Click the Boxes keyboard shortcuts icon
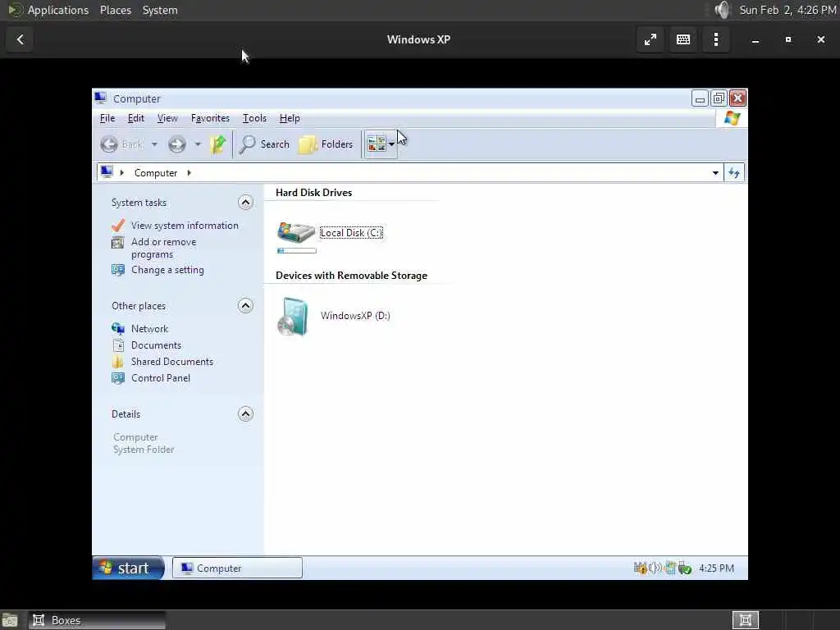The image size is (840, 630). pos(683,39)
